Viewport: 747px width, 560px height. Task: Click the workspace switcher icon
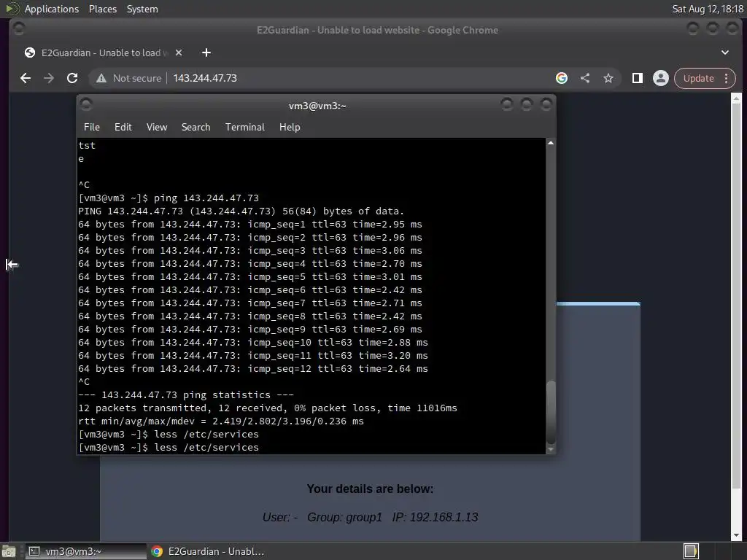(691, 551)
